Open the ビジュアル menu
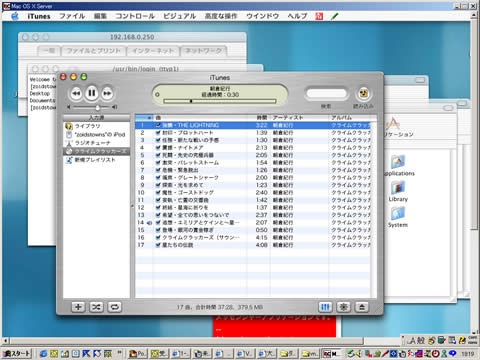The height and width of the screenshot is (360, 480). pos(179,16)
